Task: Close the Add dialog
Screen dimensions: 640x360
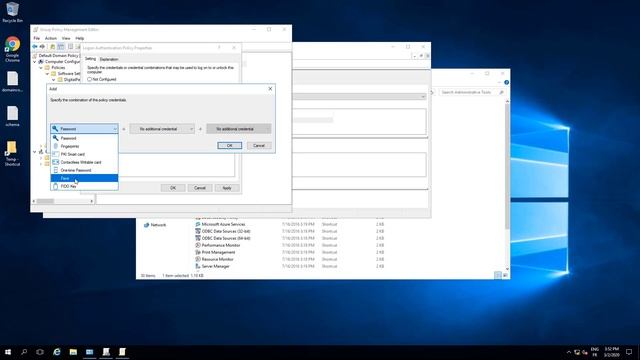Action: 270,89
